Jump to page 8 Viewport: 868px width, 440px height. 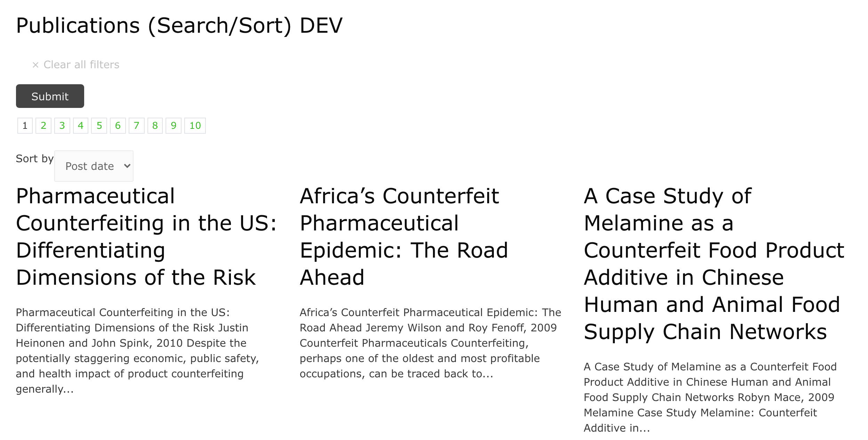point(155,126)
